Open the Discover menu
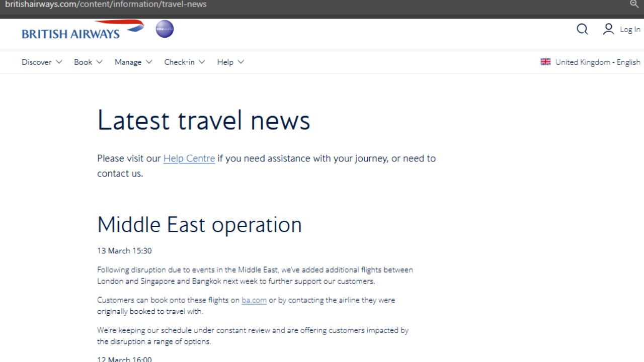 [x=37, y=62]
